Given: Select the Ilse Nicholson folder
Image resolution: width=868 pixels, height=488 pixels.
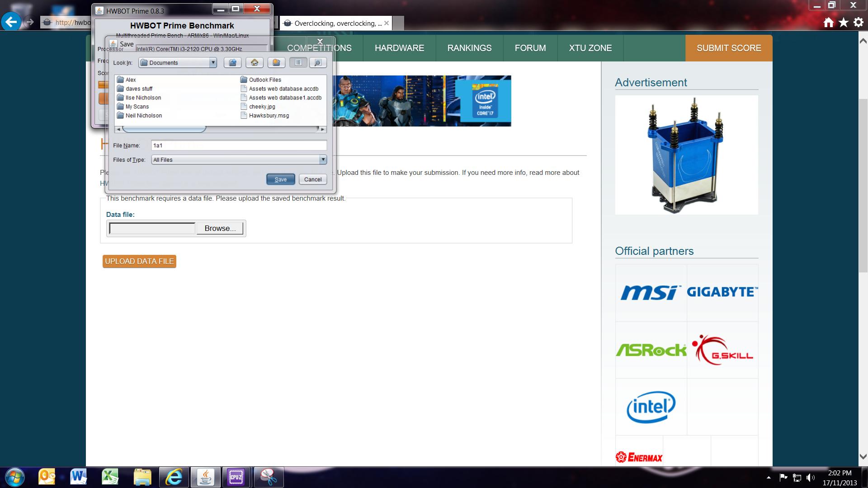Looking at the screenshot, I should 139,98.
